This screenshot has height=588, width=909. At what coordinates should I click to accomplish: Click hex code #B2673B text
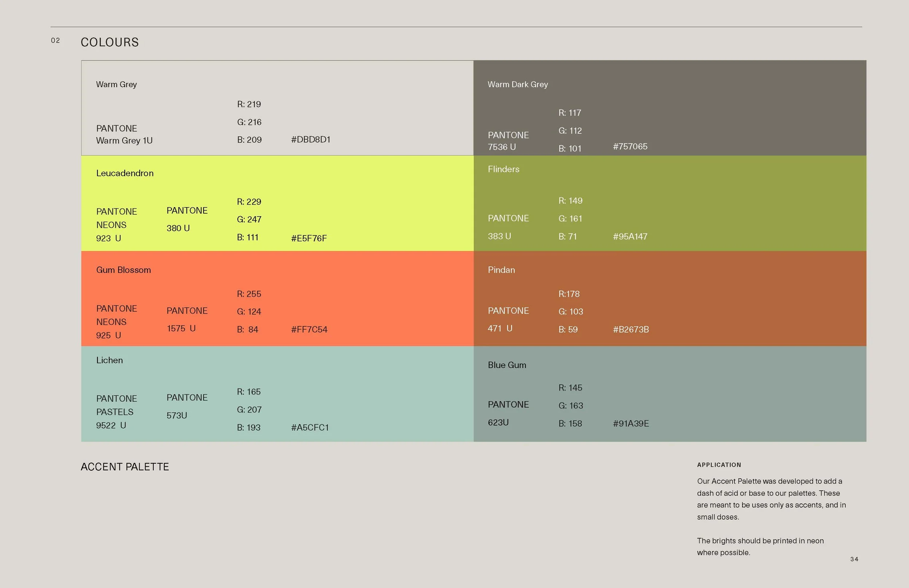pos(630,330)
